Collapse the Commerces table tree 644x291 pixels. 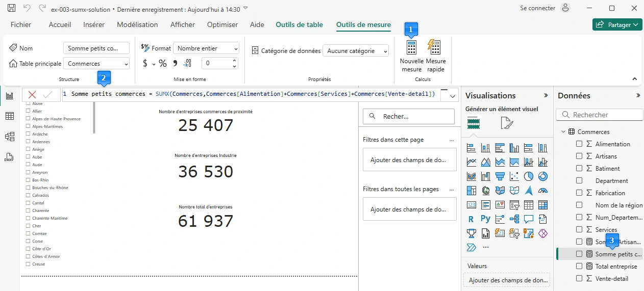563,132
